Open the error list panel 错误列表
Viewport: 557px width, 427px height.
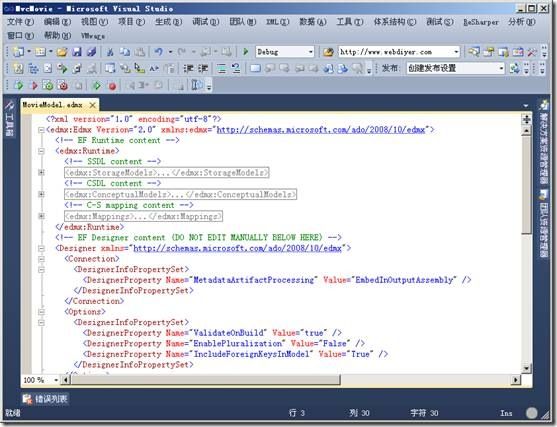pyautogui.click(x=45, y=399)
